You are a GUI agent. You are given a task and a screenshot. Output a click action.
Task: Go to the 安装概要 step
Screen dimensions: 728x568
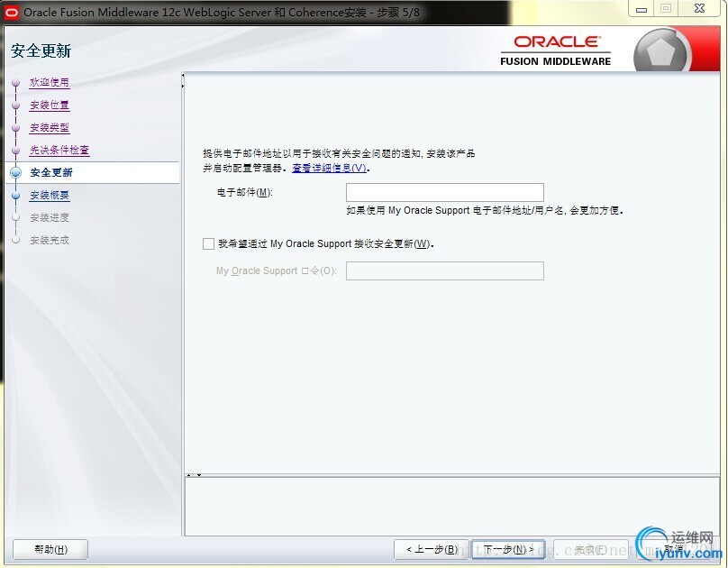click(50, 195)
